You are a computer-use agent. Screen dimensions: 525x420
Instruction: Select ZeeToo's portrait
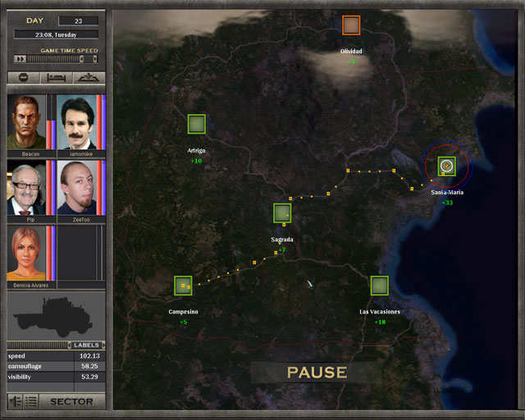tap(76, 188)
